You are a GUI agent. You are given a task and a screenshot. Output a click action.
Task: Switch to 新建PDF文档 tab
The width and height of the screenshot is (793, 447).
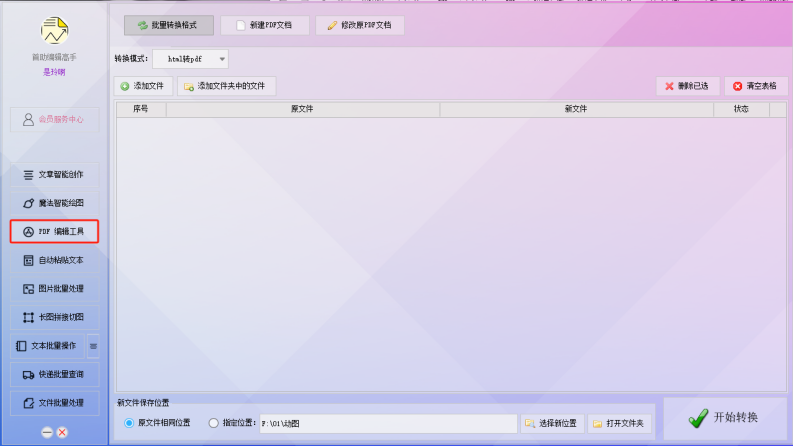pyautogui.click(x=265, y=25)
